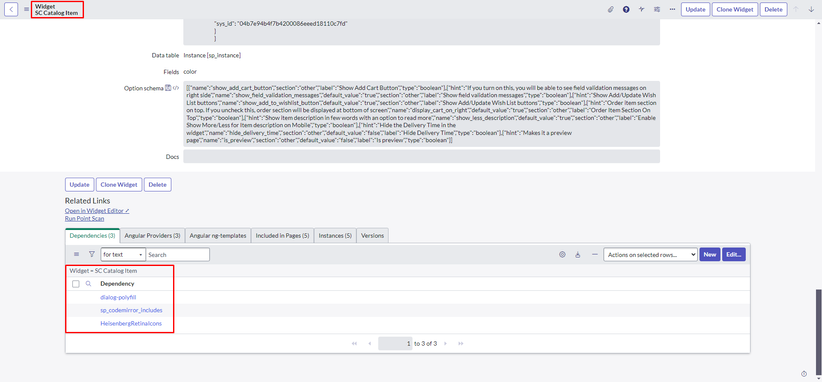The image size is (822, 382).
Task: Open more options ellipsis in header
Action: tap(672, 9)
